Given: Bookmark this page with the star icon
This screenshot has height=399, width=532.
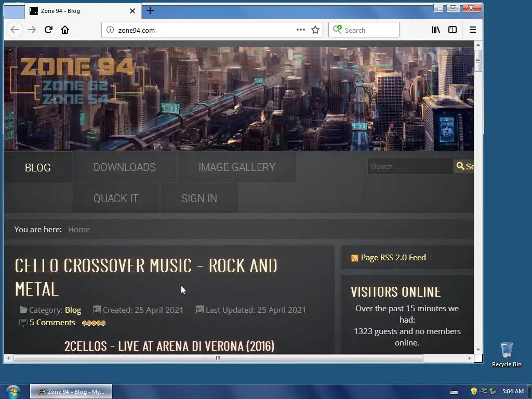Looking at the screenshot, I should 315,30.
